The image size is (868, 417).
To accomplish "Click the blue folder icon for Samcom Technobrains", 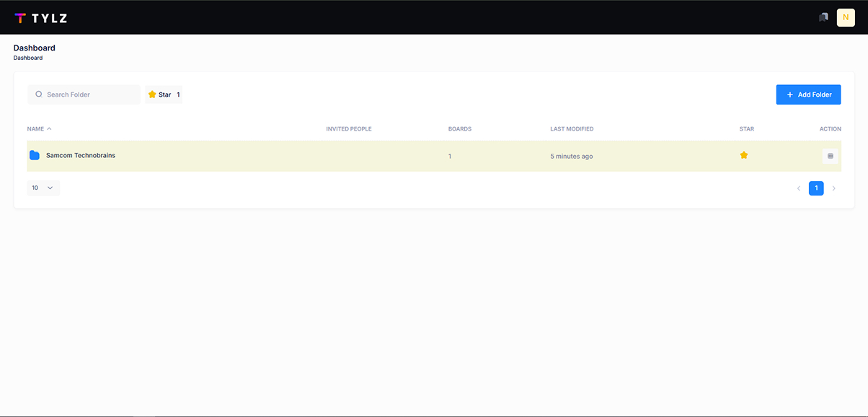I will click(x=35, y=156).
